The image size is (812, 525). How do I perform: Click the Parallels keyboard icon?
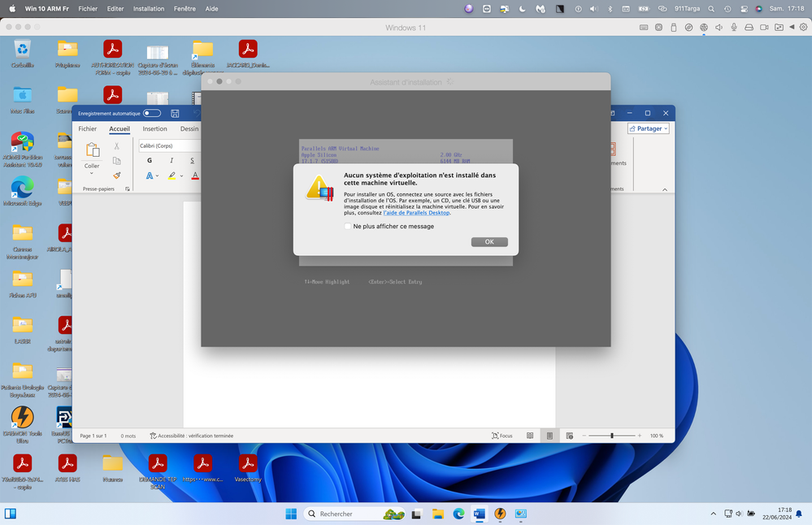(644, 28)
